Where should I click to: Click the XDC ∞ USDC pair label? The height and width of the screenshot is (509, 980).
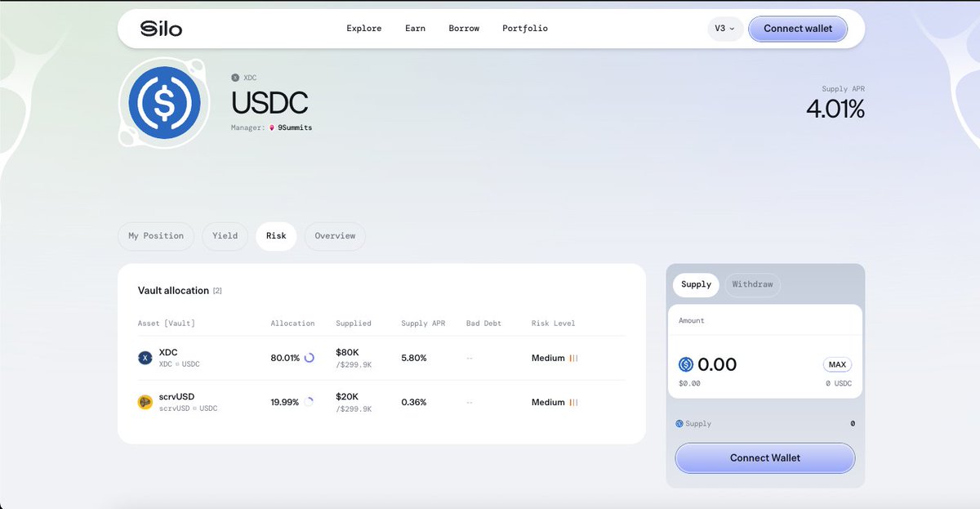click(179, 364)
